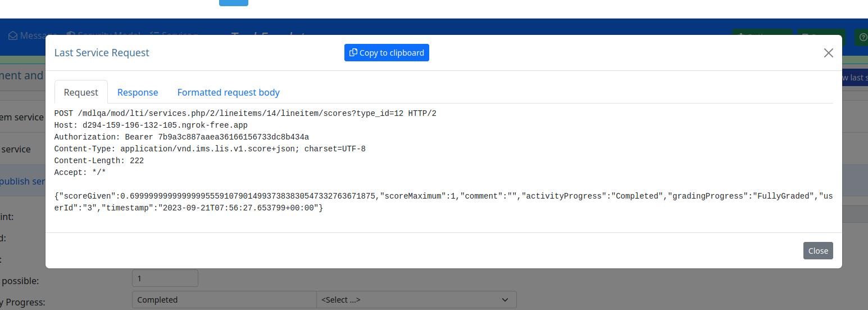
Task: Click the Host header line
Action: tap(151, 125)
